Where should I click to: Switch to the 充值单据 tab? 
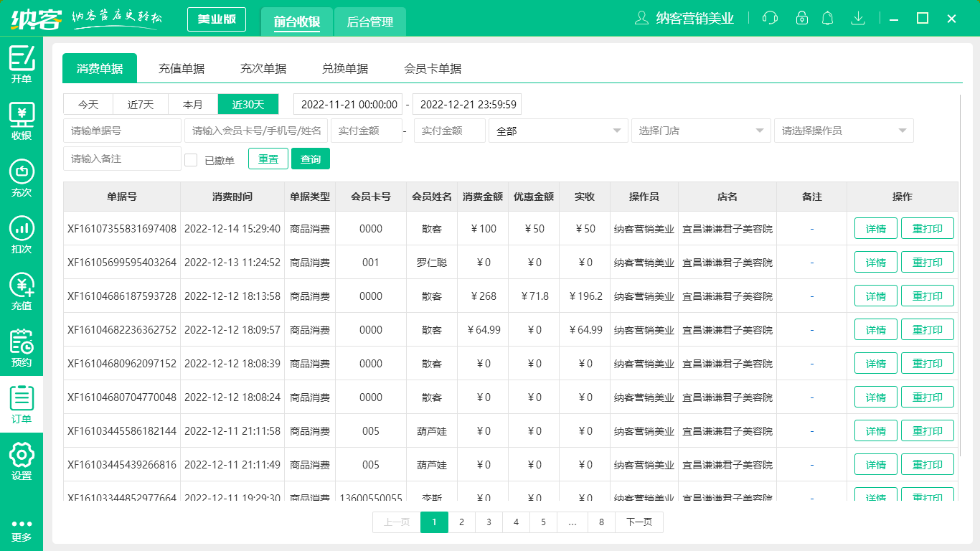coord(182,67)
